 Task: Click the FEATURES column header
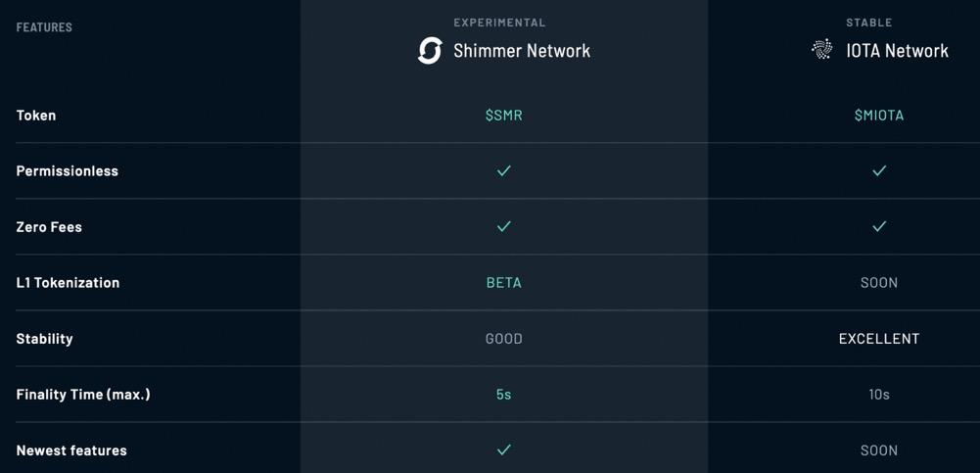coord(44,27)
